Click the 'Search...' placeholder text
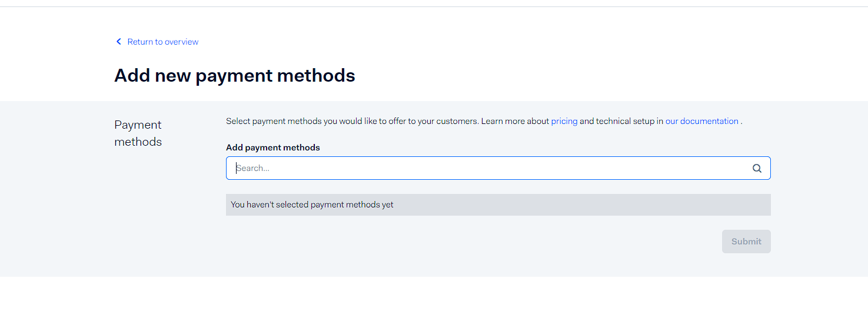 coord(253,168)
